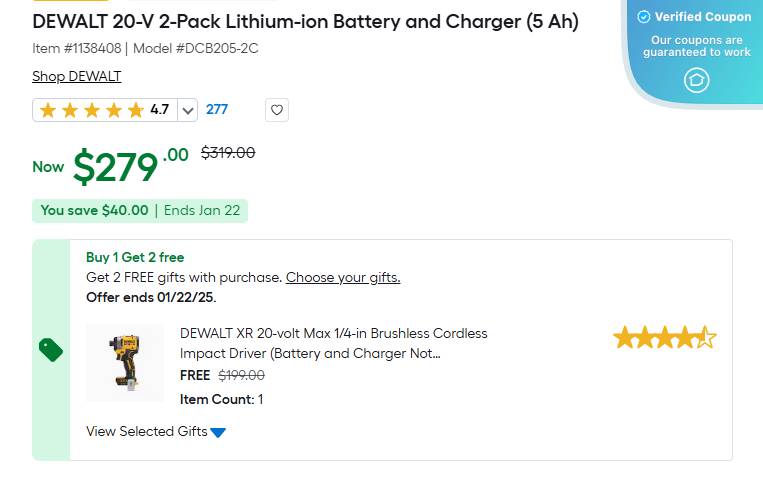Click the gift item's star rating
This screenshot has height=479, width=763.
664,338
